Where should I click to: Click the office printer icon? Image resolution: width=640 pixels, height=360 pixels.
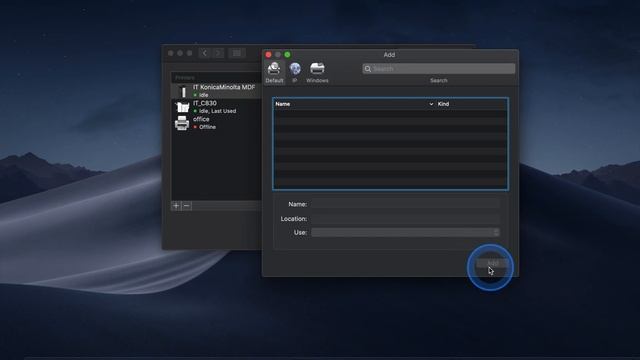click(182, 123)
